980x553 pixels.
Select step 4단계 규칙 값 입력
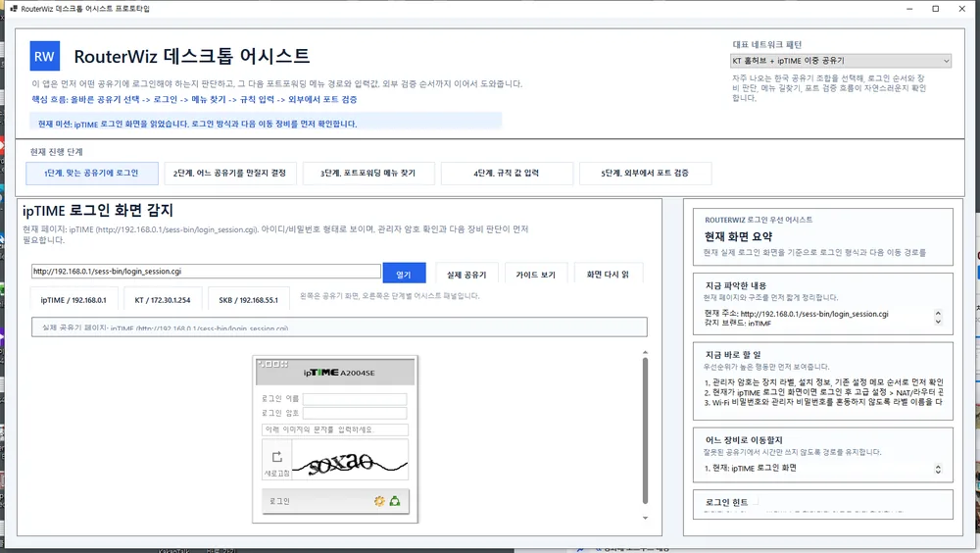(507, 174)
